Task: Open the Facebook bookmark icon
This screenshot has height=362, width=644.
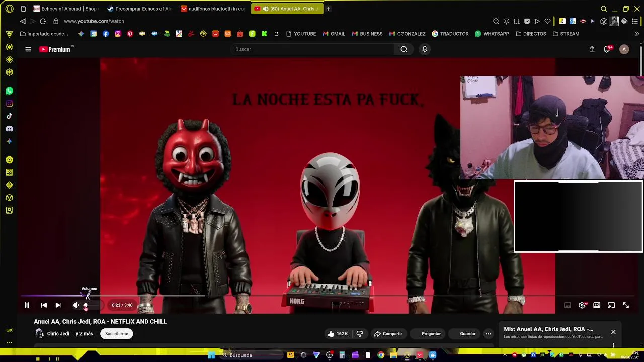Action: [x=106, y=34]
